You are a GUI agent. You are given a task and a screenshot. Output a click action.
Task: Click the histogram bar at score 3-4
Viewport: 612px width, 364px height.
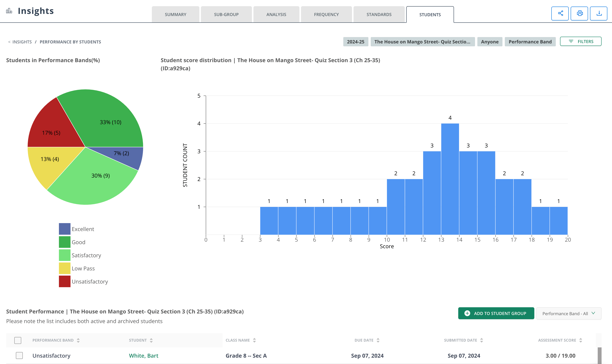click(269, 221)
